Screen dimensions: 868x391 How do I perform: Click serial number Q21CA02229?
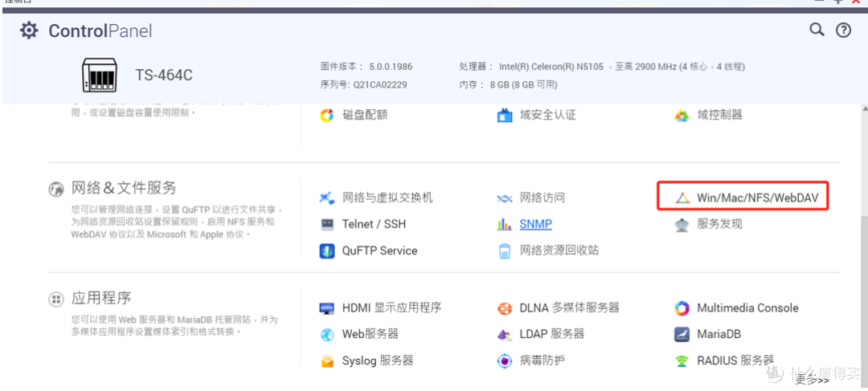coord(380,84)
